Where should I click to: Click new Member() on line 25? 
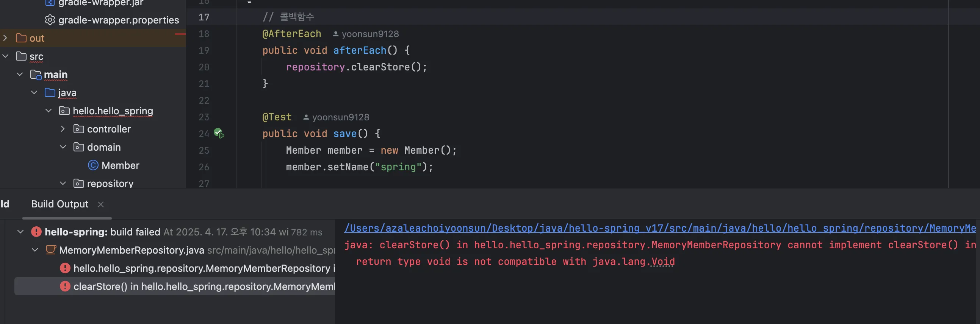pyautogui.click(x=415, y=150)
